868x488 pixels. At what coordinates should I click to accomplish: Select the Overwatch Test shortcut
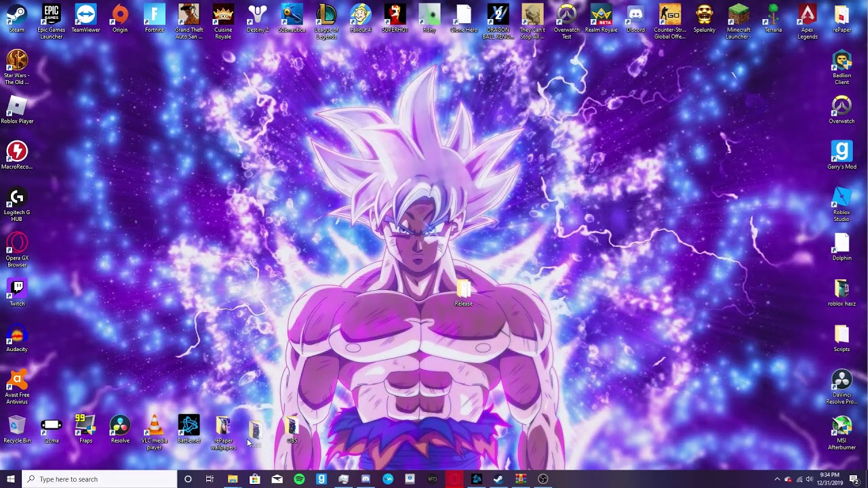[x=567, y=21]
